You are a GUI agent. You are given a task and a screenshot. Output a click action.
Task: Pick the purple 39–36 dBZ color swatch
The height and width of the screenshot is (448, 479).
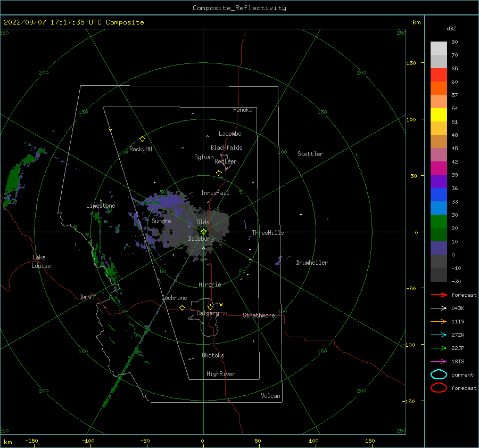(x=439, y=182)
